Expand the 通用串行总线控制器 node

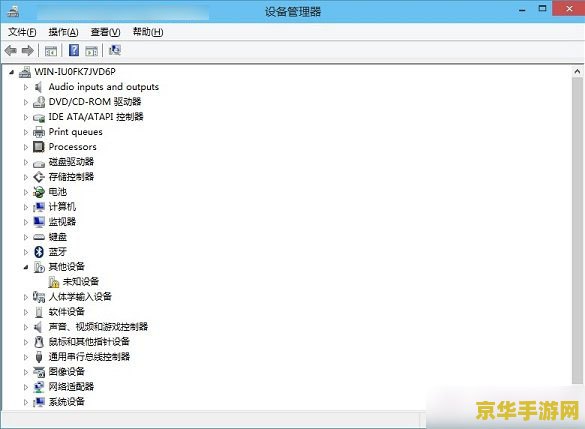coord(26,357)
